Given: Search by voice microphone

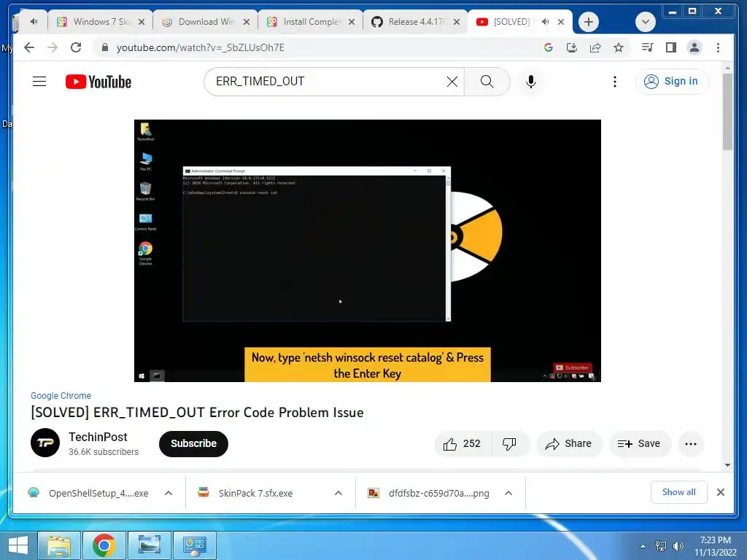Looking at the screenshot, I should tap(531, 82).
